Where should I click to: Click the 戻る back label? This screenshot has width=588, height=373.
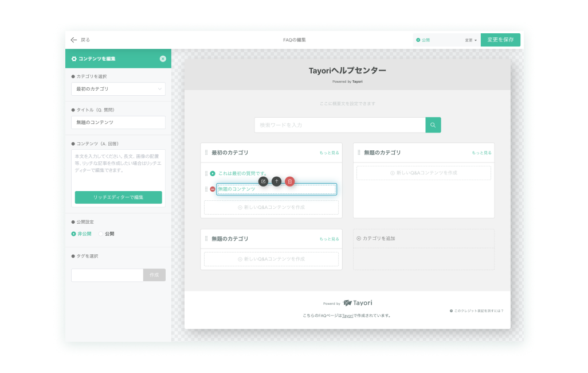(85, 40)
